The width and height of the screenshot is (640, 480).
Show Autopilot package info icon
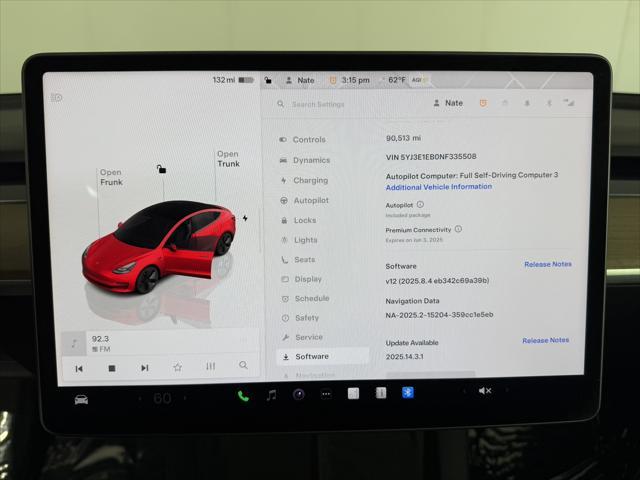[420, 204]
